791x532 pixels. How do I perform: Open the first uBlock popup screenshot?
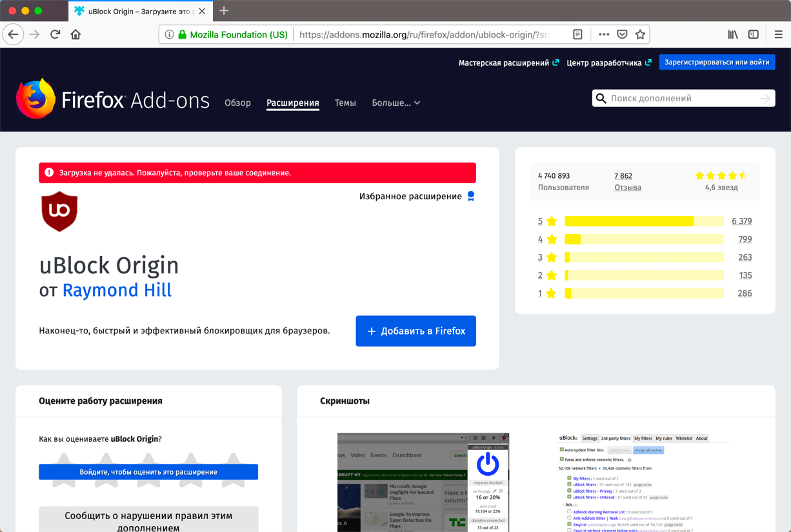(x=423, y=482)
